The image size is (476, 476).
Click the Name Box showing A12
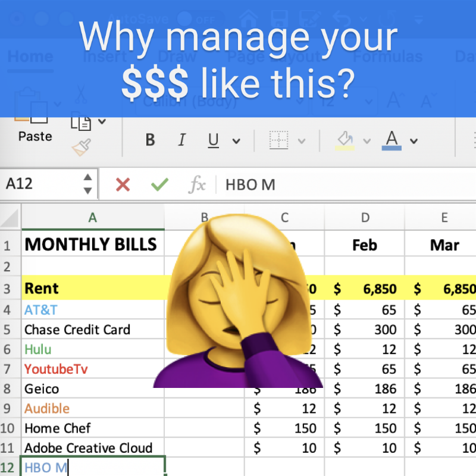[x=49, y=184]
